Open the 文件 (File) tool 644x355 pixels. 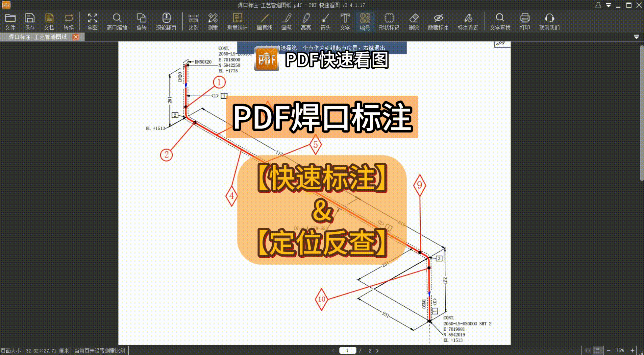click(10, 22)
